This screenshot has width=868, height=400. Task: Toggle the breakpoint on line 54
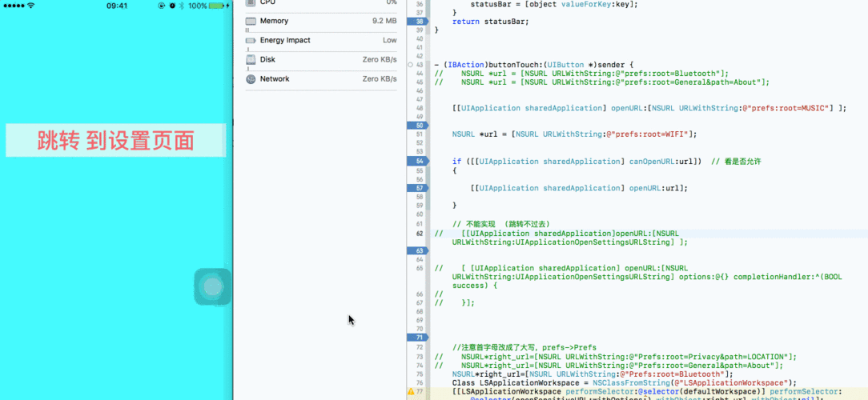coord(418,162)
